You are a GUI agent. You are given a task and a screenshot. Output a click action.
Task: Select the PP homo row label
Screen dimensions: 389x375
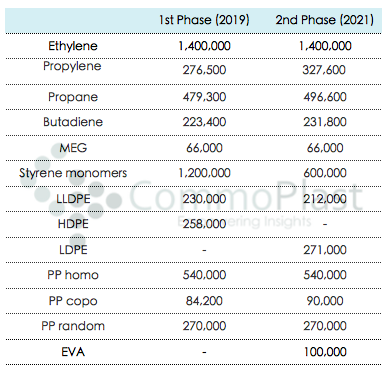click(73, 275)
